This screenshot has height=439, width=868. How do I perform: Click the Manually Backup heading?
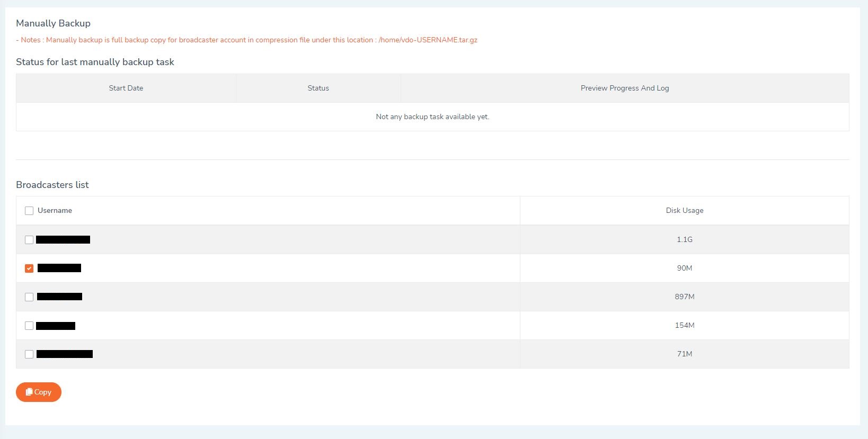click(x=53, y=23)
